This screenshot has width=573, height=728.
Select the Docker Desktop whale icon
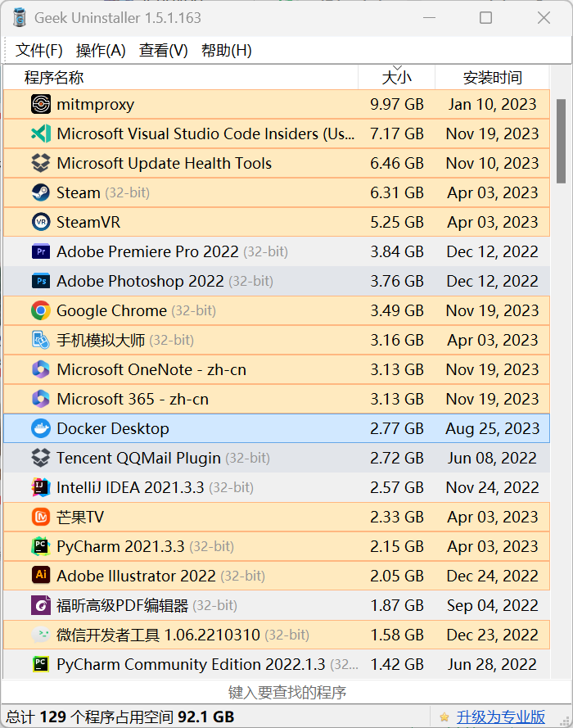coord(41,428)
